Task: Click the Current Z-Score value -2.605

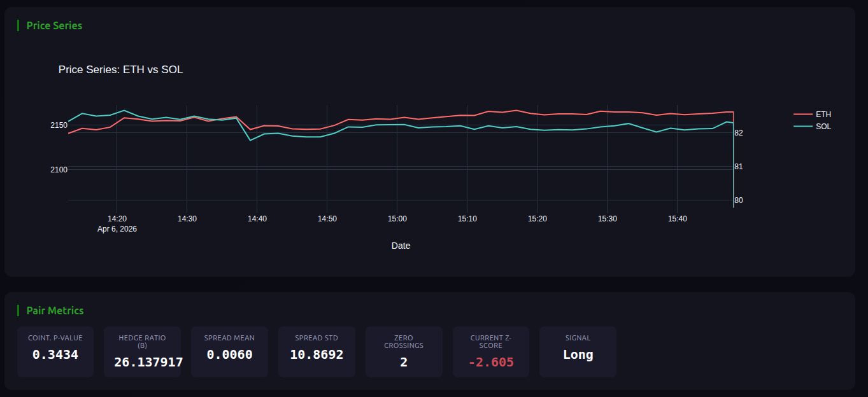Action: tap(490, 362)
